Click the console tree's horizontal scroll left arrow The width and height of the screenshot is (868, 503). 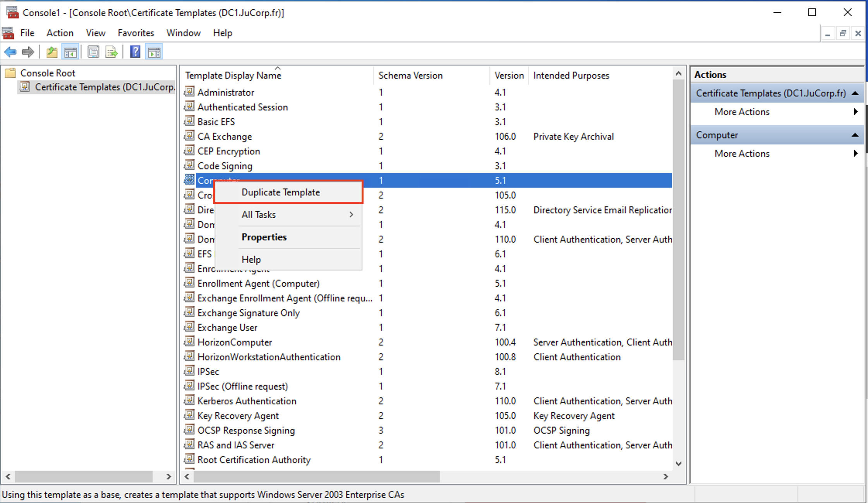pyautogui.click(x=8, y=476)
